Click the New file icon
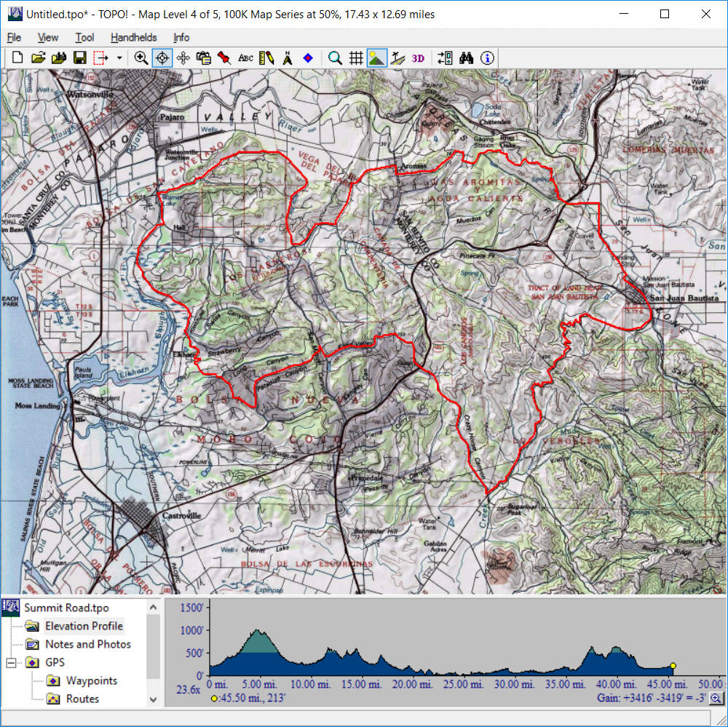The height and width of the screenshot is (727, 728). 18,58
